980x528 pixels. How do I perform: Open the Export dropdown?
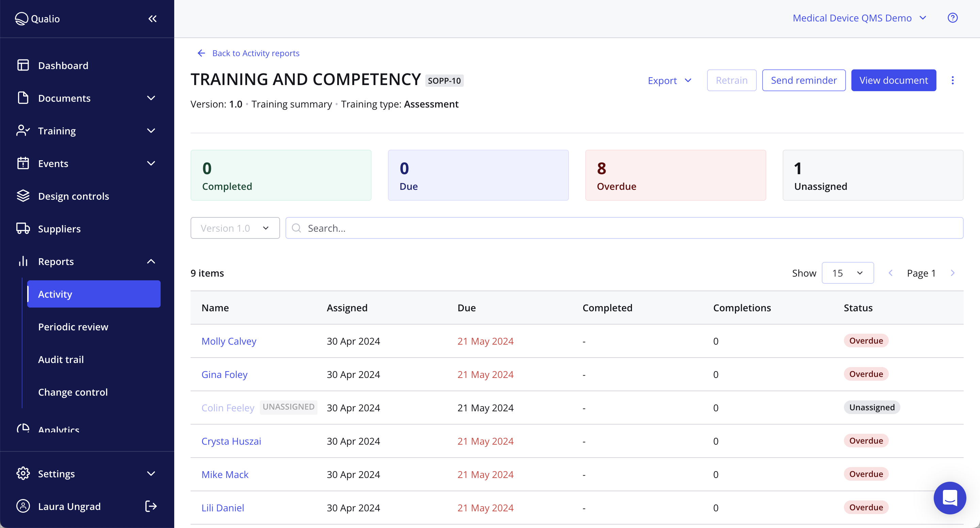(669, 80)
